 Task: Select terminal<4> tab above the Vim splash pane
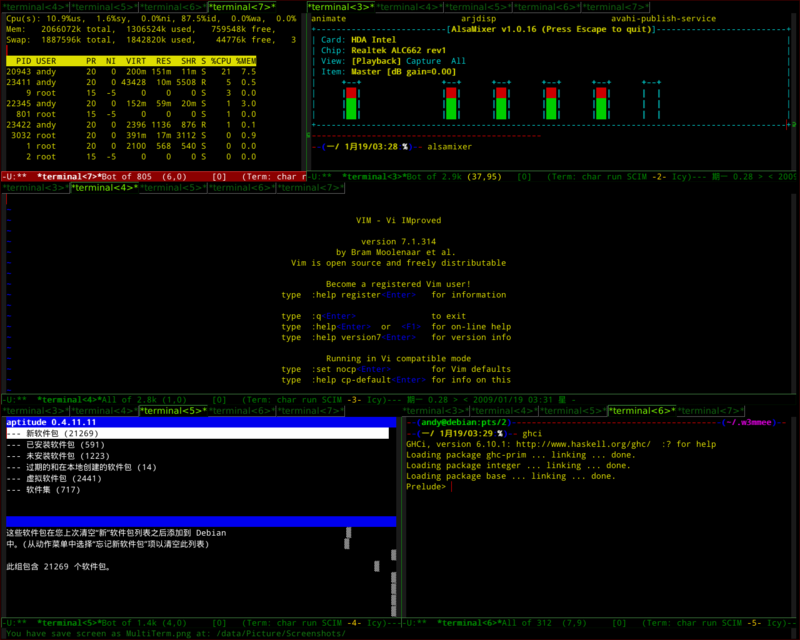[x=104, y=188]
